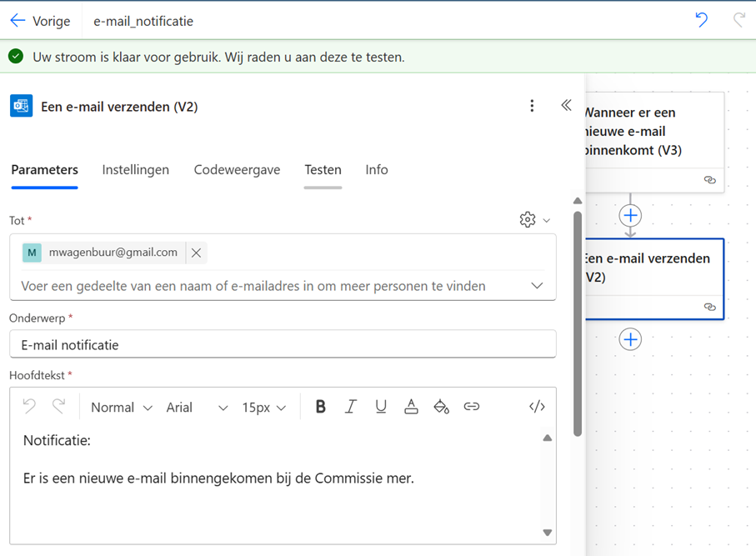Remove the mwagenbuur@gmail.com recipient chip
Viewport: 756px width, 556px height.
(196, 251)
